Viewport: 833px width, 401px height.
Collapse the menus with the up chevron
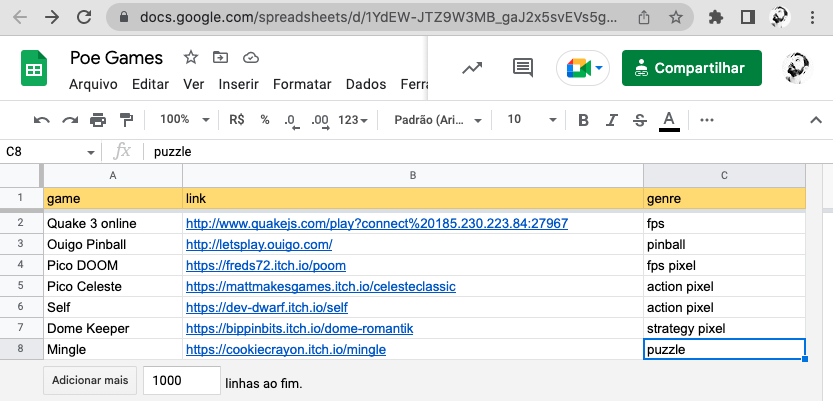(x=815, y=120)
